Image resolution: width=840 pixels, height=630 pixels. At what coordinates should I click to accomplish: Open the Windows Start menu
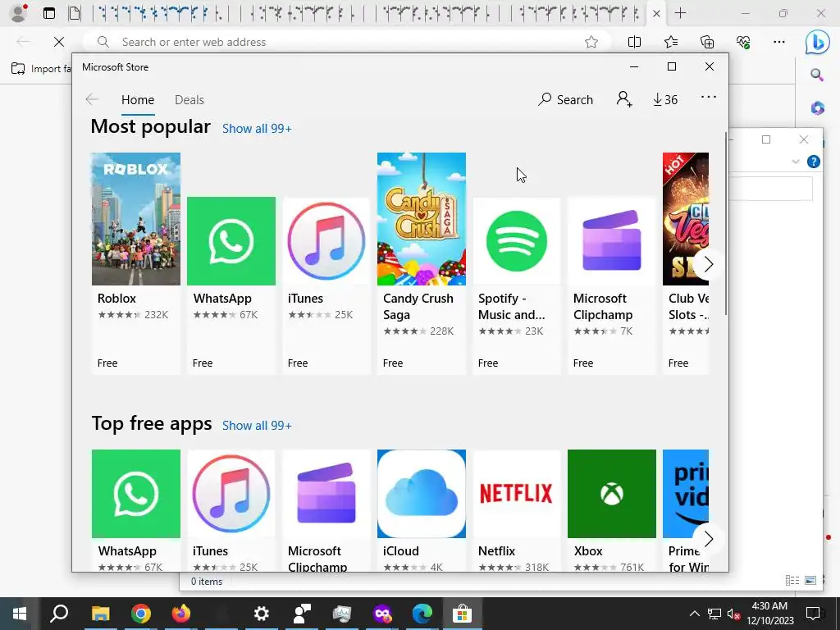[x=20, y=614]
